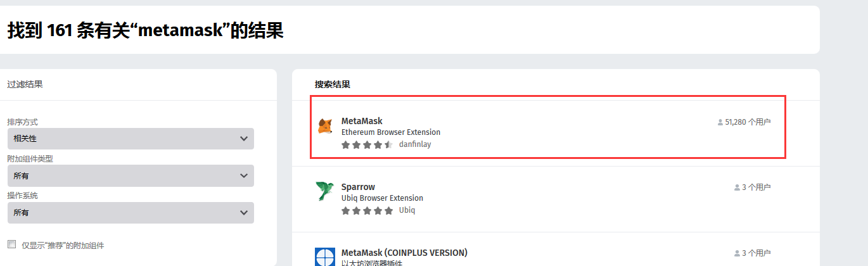Click author name Ubiq
The height and width of the screenshot is (266, 868).
407,210
